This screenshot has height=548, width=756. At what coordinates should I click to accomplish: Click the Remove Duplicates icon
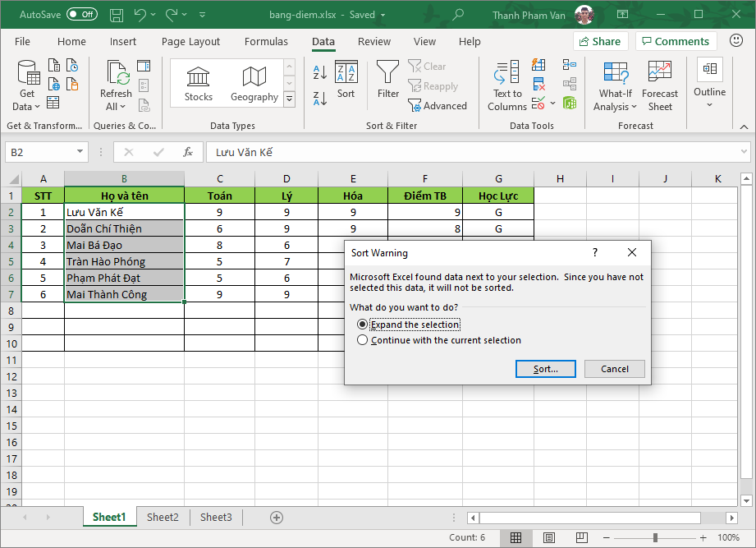tap(538, 85)
